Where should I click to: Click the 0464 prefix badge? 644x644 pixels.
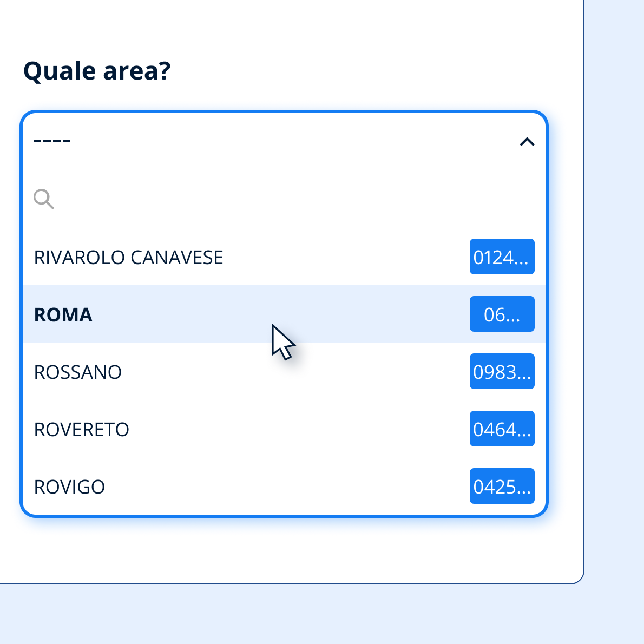tap(502, 429)
